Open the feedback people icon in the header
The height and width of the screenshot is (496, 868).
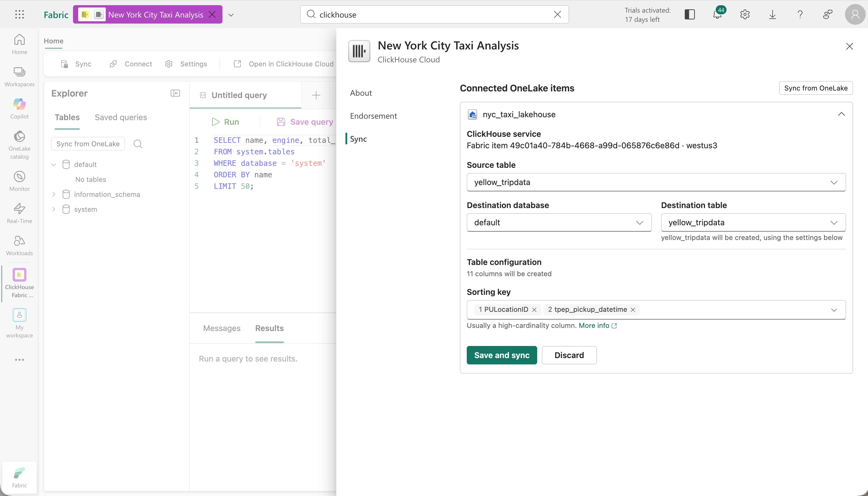pyautogui.click(x=828, y=14)
